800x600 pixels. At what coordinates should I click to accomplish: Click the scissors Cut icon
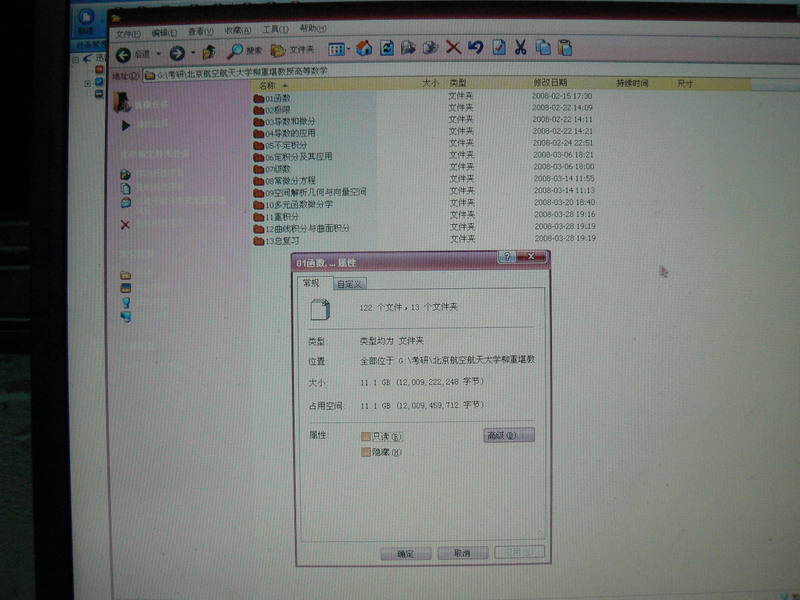click(520, 47)
